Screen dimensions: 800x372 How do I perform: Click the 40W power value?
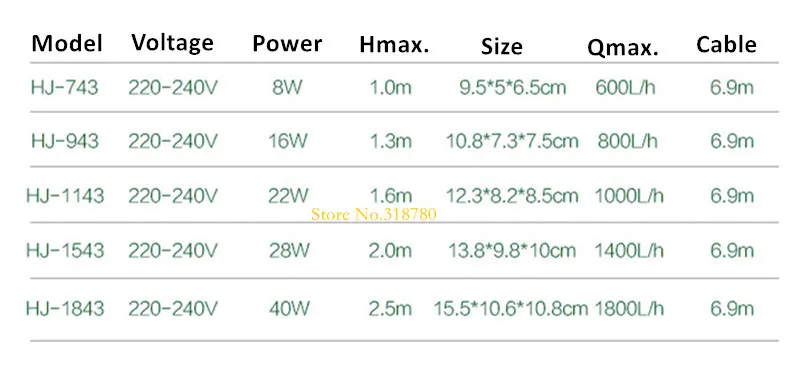point(289,308)
